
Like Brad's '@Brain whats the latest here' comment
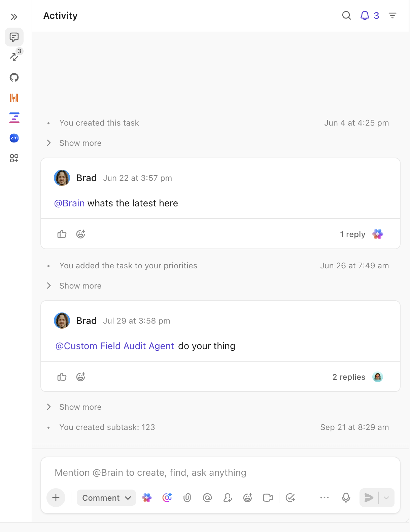[x=62, y=234]
